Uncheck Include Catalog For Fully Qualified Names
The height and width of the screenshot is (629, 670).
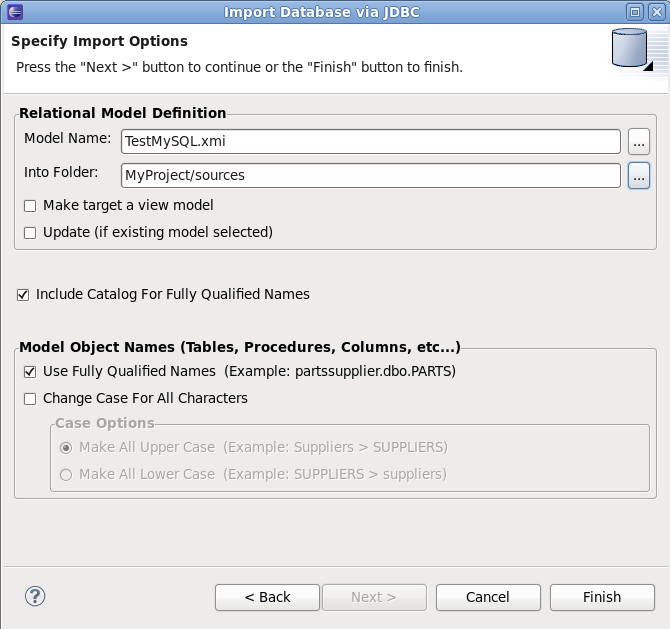(23, 295)
